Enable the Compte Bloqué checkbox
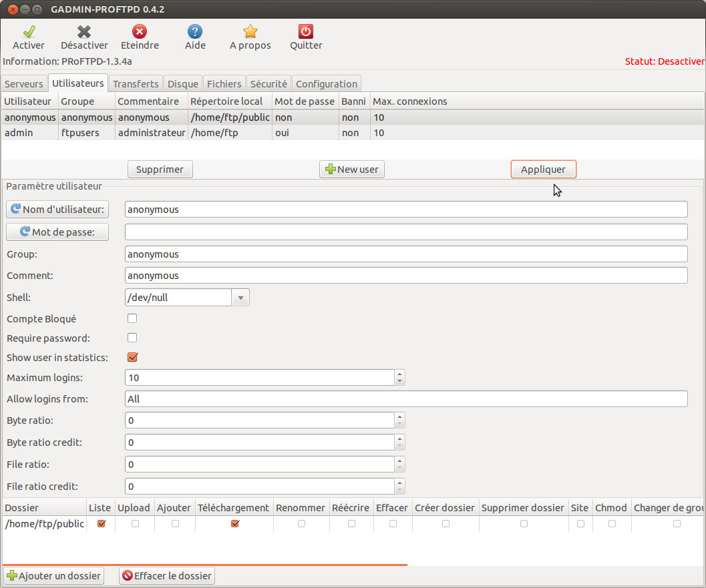Image resolution: width=706 pixels, height=588 pixels. [x=132, y=318]
